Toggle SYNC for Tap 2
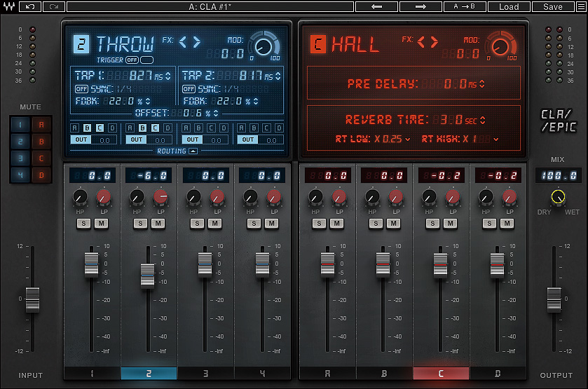Screen dimensions: 588x389 coord(189,89)
